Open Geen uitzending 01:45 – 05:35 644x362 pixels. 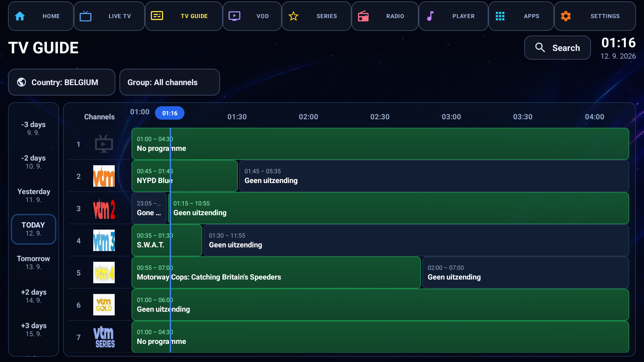tap(434, 176)
